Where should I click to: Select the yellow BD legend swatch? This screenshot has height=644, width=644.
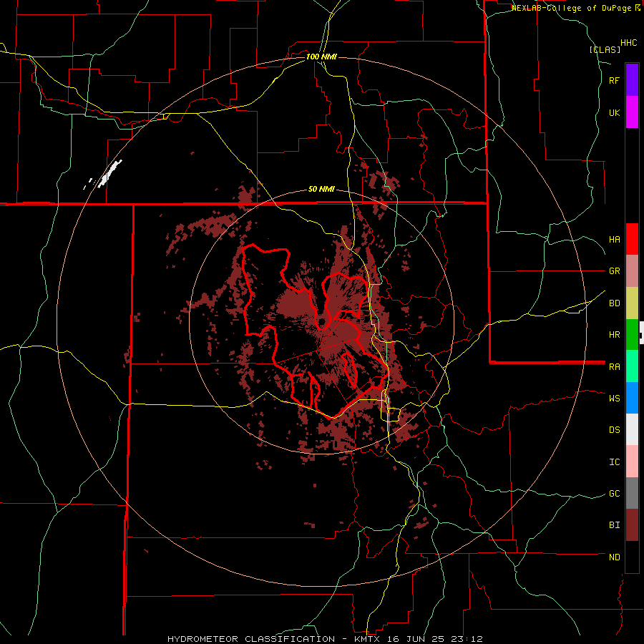tap(632, 303)
